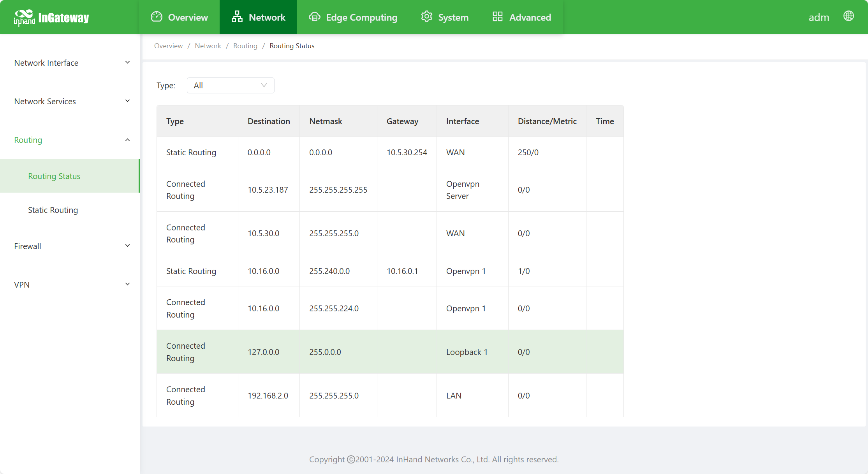
Task: Click the Edge Computing cloud icon
Action: click(x=314, y=17)
